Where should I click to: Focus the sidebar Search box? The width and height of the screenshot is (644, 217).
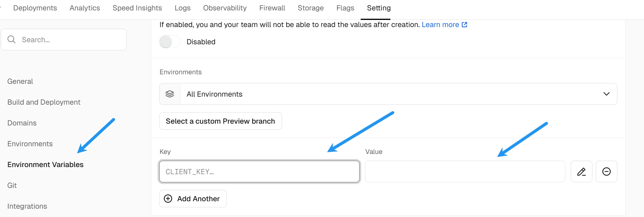tap(68, 40)
